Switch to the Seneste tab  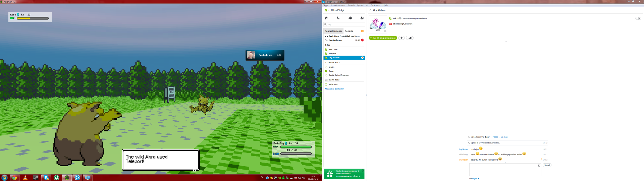tap(349, 31)
